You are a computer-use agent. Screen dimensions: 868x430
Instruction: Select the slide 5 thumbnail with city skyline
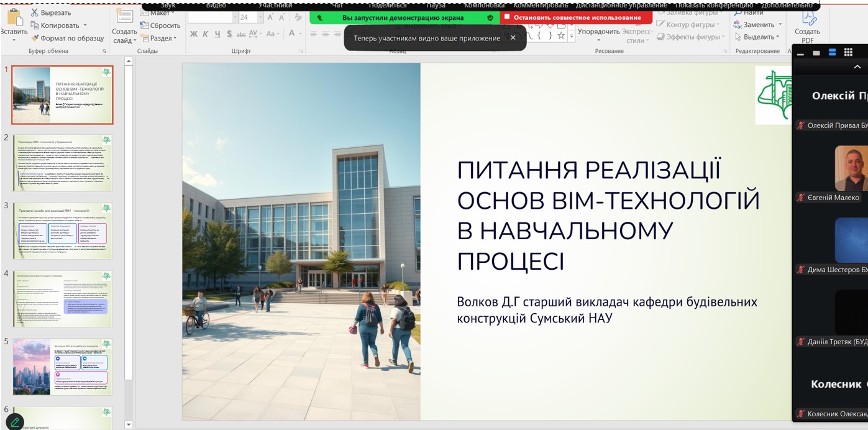tap(62, 367)
